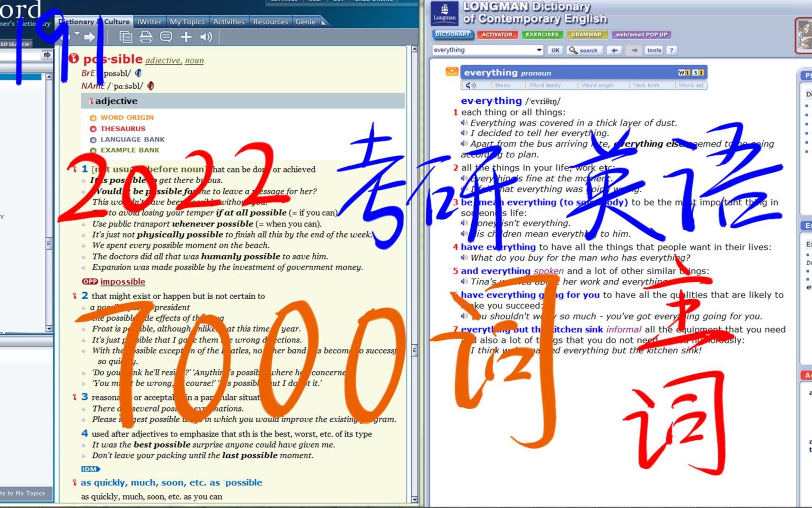812x508 pixels.
Task: Open the Longman word dropdown arrow
Action: (x=539, y=50)
